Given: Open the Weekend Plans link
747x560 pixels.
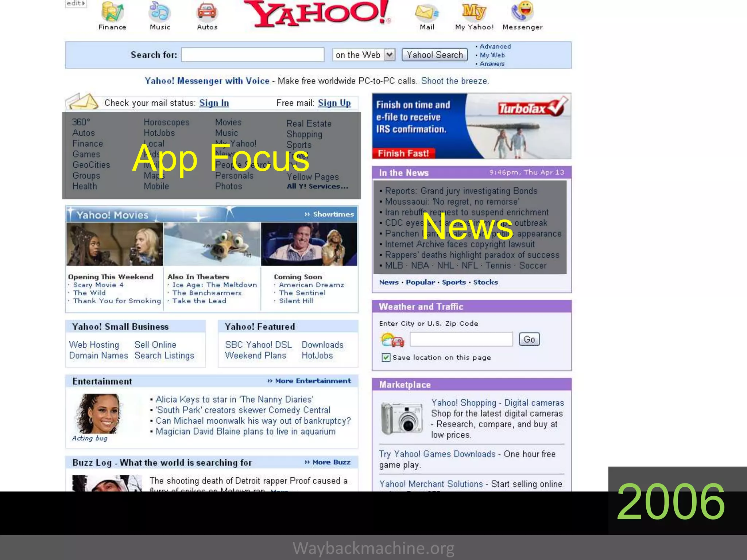Looking at the screenshot, I should point(256,355).
